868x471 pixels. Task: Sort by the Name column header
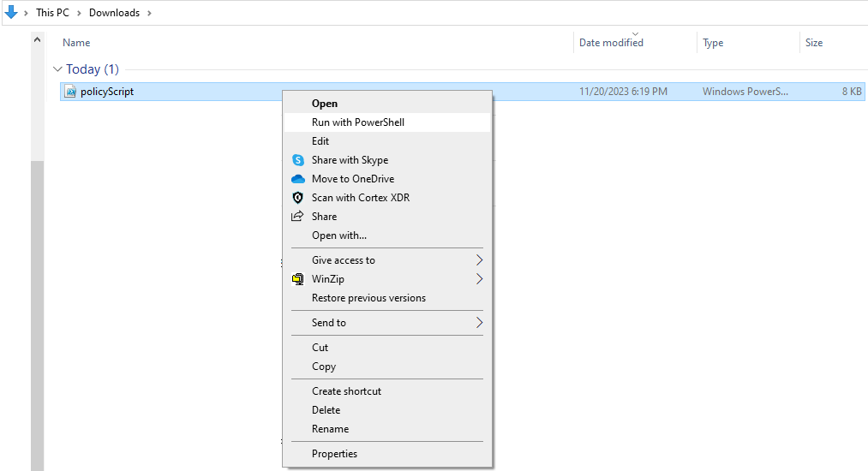[x=76, y=43]
